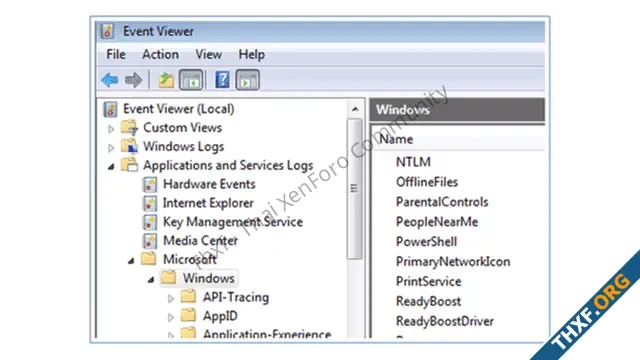Image resolution: width=640 pixels, height=360 pixels.
Task: Select OfflineFiles in the list
Action: pyautogui.click(x=427, y=182)
